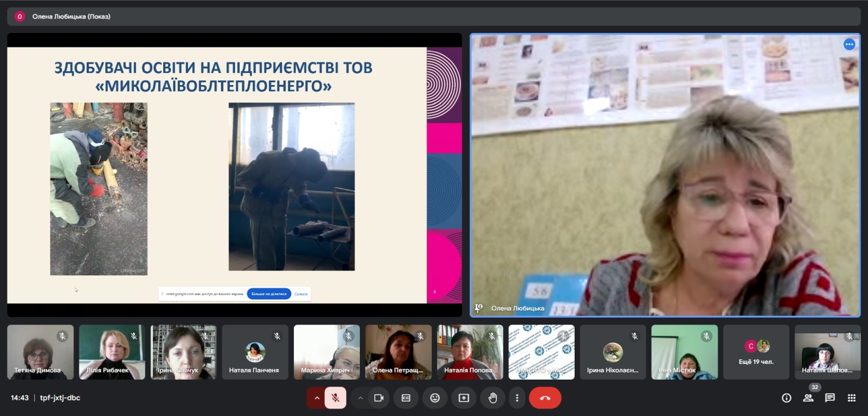
Task: Click muted mic icon on Інна Містюк tile
Action: [x=707, y=336]
